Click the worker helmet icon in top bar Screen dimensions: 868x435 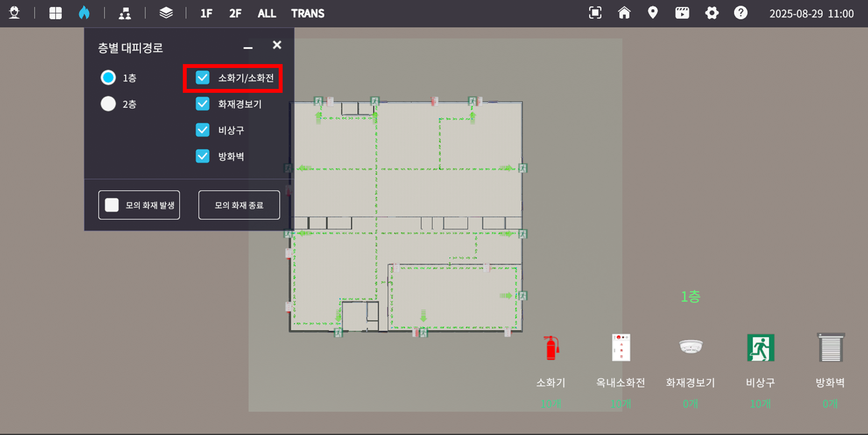pyautogui.click(x=14, y=13)
